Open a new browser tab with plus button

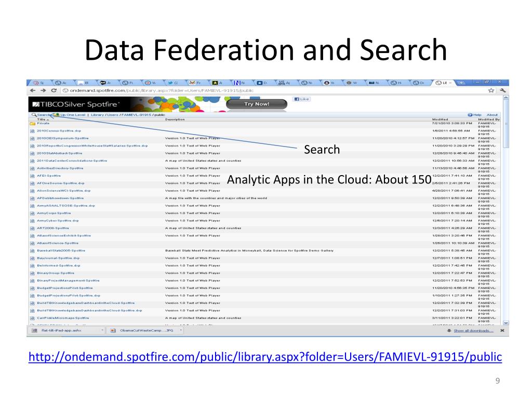tap(461, 83)
